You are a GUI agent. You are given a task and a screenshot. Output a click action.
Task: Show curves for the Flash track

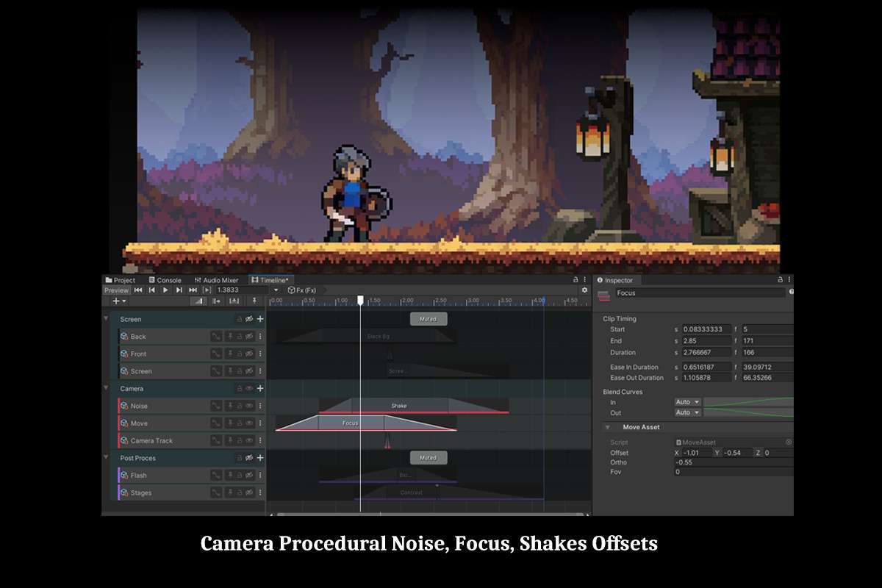coord(216,476)
